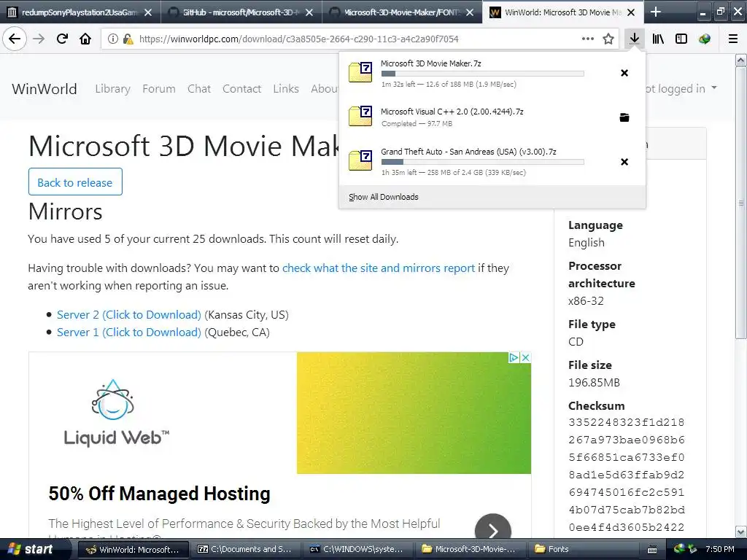
Task: Download from Server 2 Kansas City mirror
Action: (x=128, y=315)
